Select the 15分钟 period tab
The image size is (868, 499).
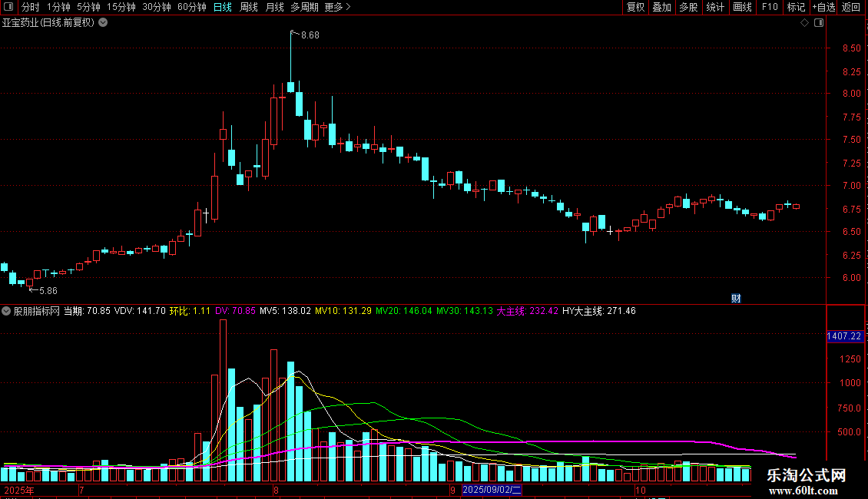tap(121, 7)
